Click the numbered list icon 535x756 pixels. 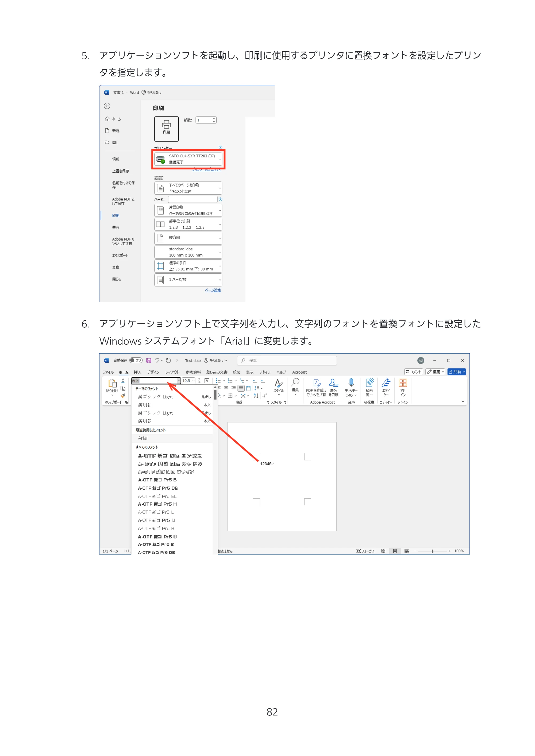[230, 381]
